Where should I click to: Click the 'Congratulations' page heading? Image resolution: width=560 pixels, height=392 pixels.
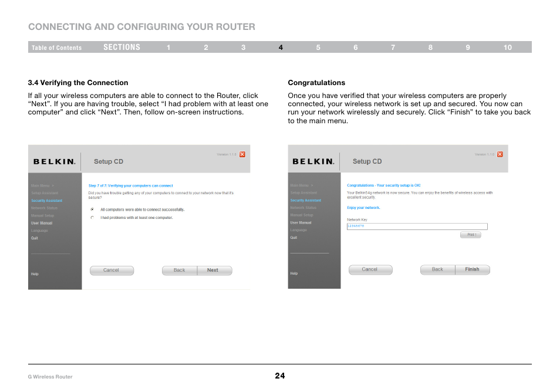(x=316, y=83)
